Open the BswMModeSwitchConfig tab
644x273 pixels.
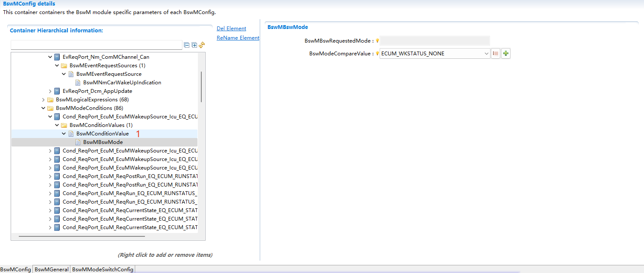tap(103, 269)
